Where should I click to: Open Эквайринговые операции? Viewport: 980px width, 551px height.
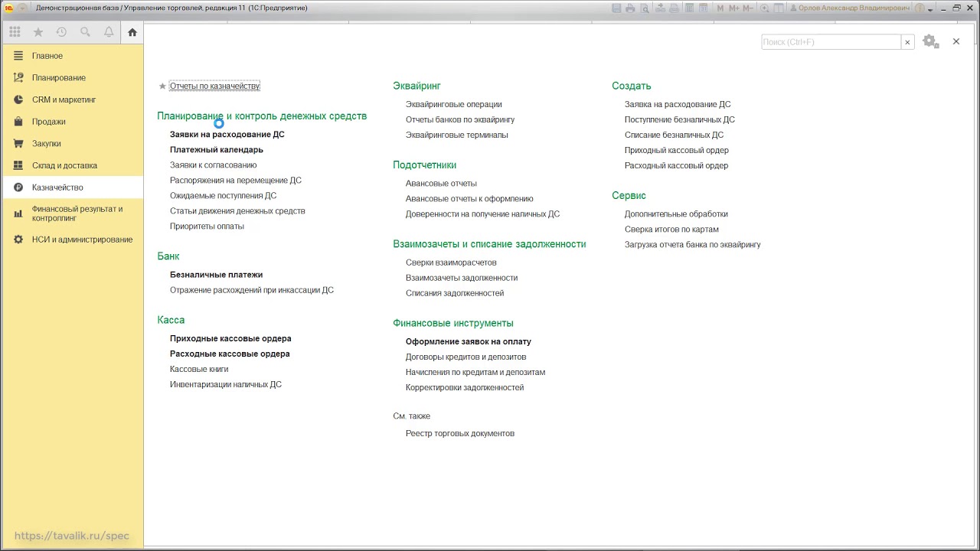(x=453, y=104)
